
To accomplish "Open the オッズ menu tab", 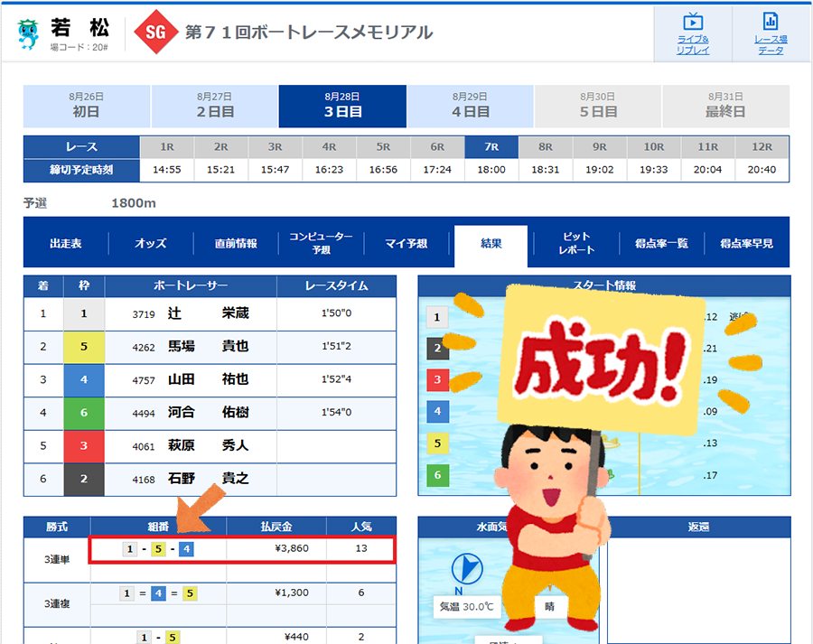I will coord(151,243).
